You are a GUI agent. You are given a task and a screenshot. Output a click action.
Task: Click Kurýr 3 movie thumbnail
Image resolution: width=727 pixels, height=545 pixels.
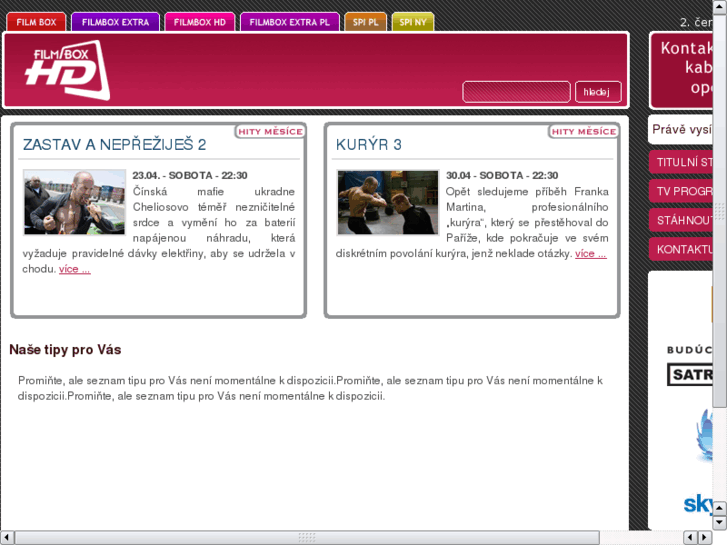click(x=388, y=202)
